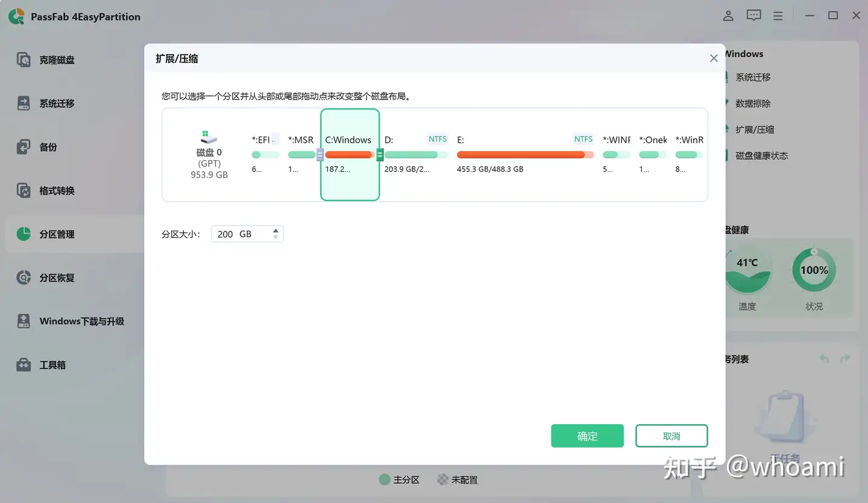Click the 100% health status gauge
Screen dimensions: 868x503
click(814, 270)
